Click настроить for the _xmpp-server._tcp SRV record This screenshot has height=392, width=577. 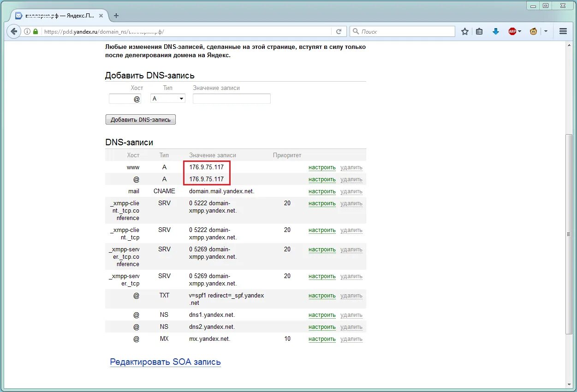[x=322, y=276]
